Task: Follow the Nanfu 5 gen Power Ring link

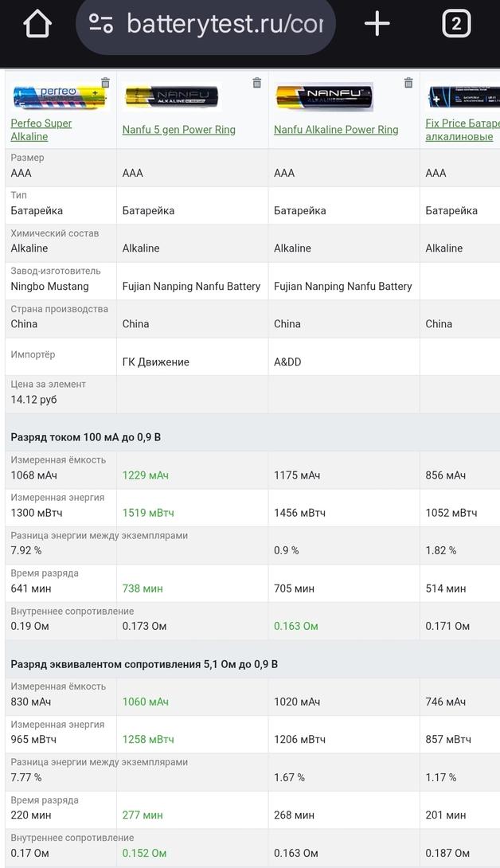Action: (178, 130)
